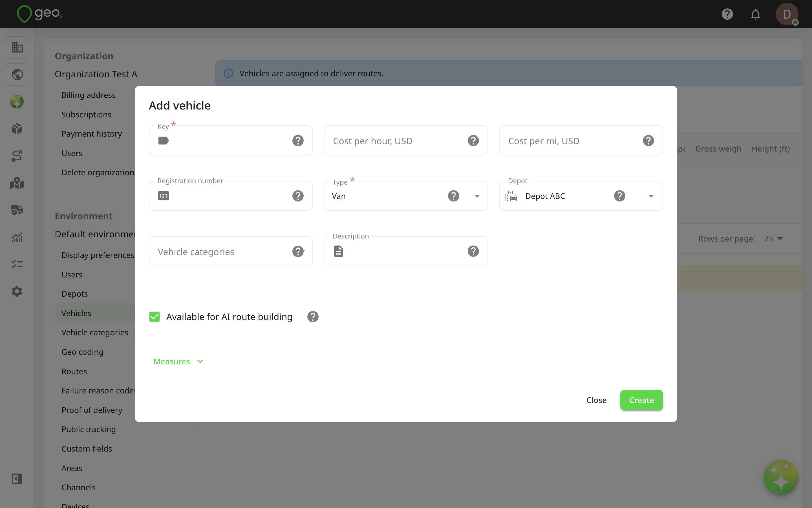This screenshot has width=812, height=508.
Task: Click the geo2 logo
Action: (39, 14)
